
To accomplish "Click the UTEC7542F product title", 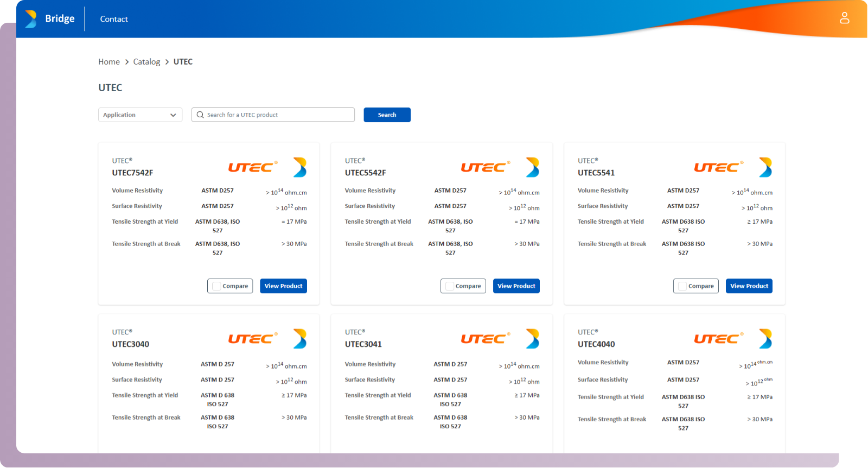I will pos(132,173).
